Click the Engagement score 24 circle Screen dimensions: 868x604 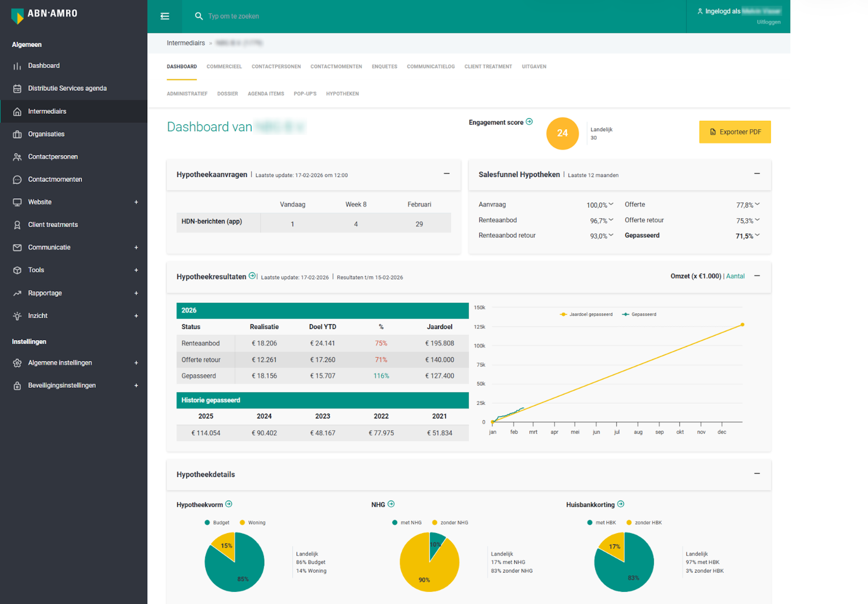tap(562, 133)
